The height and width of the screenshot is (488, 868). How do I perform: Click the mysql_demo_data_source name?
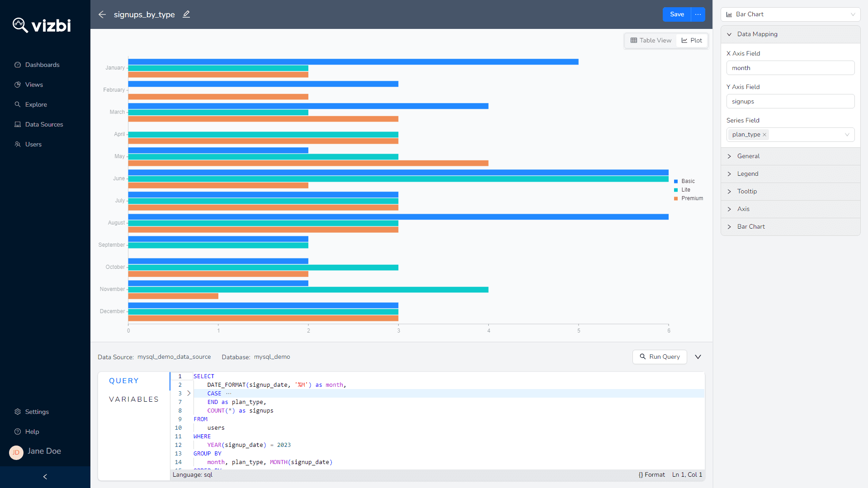tap(174, 357)
